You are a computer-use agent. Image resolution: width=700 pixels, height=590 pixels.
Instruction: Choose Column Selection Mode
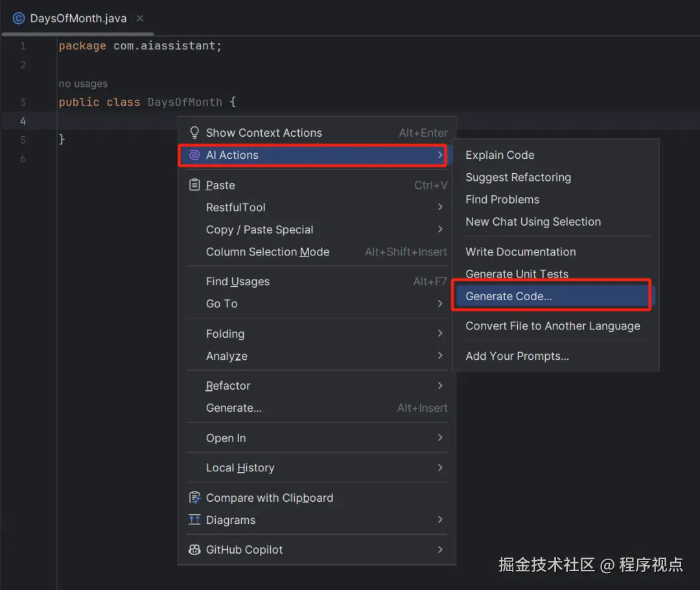(x=317, y=252)
